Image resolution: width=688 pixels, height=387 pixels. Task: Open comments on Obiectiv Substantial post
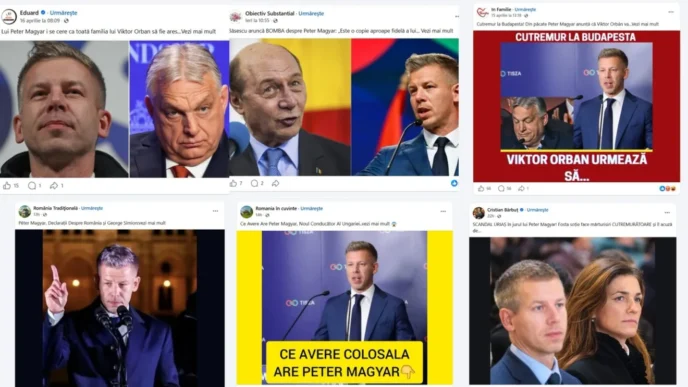[x=254, y=183]
